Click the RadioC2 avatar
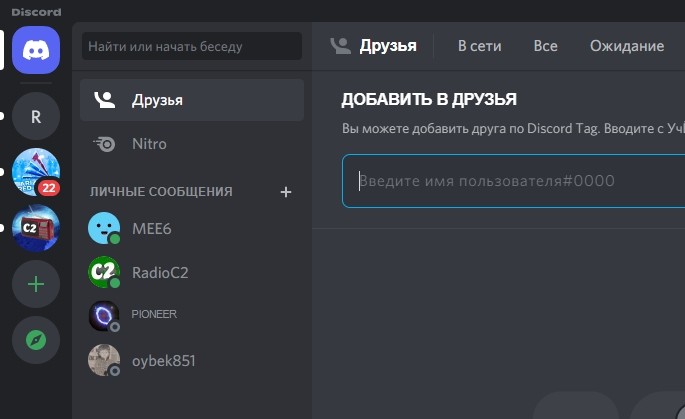 click(104, 272)
